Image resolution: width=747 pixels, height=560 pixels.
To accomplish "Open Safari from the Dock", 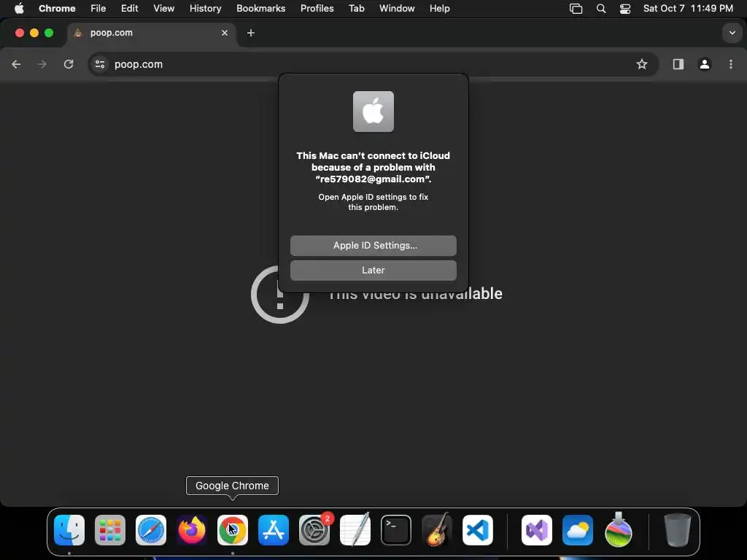I will [151, 530].
